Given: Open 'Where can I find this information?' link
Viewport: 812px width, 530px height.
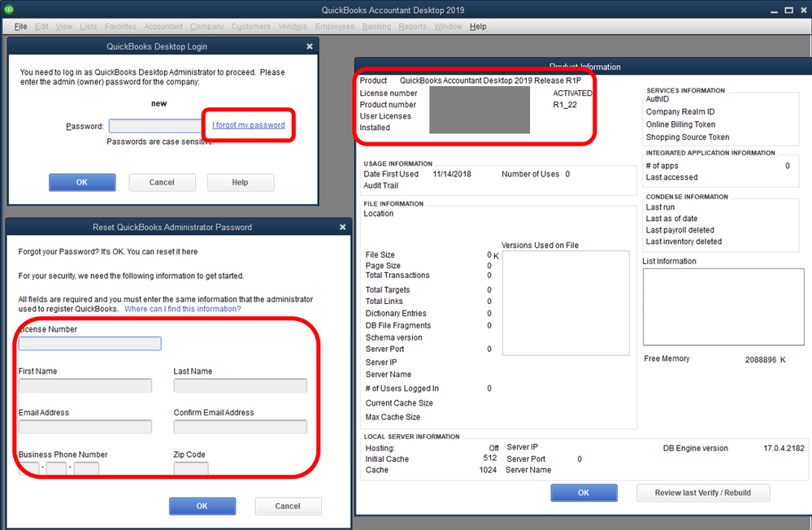Looking at the screenshot, I should pyautogui.click(x=182, y=309).
